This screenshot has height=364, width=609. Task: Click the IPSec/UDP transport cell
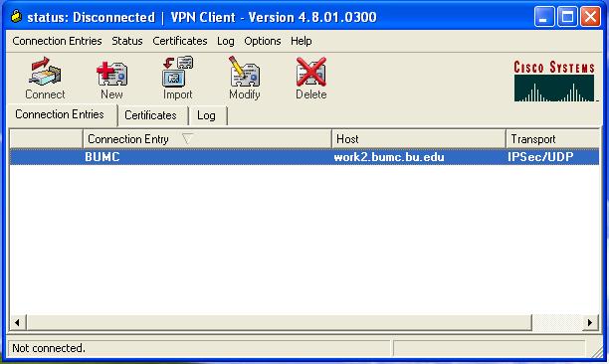[x=540, y=157]
